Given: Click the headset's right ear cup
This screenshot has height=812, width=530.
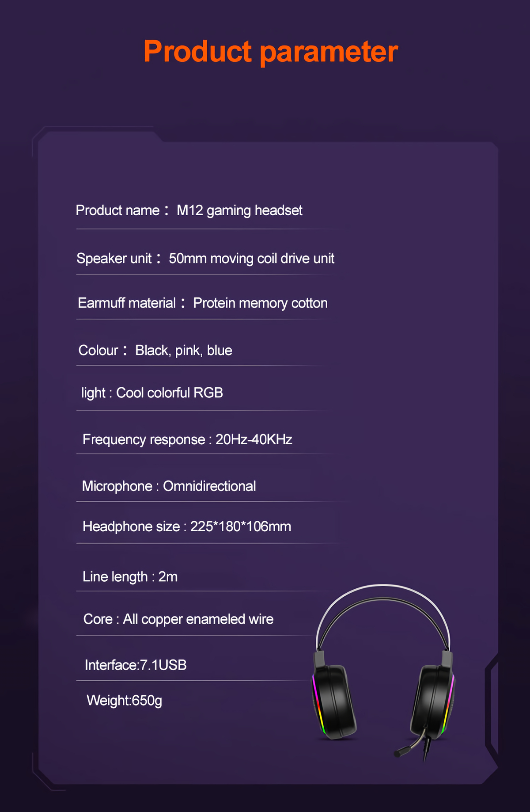Looking at the screenshot, I should click(x=431, y=701).
